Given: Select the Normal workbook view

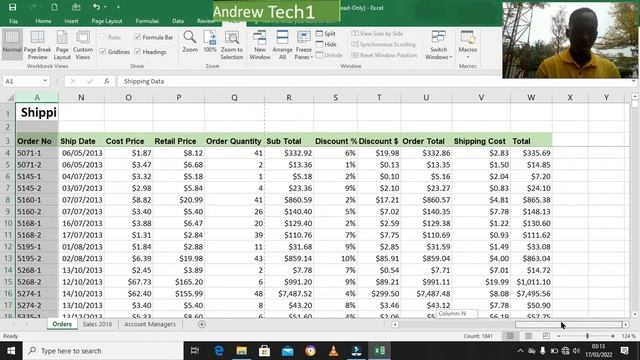Looking at the screenshot, I should click(12, 43).
